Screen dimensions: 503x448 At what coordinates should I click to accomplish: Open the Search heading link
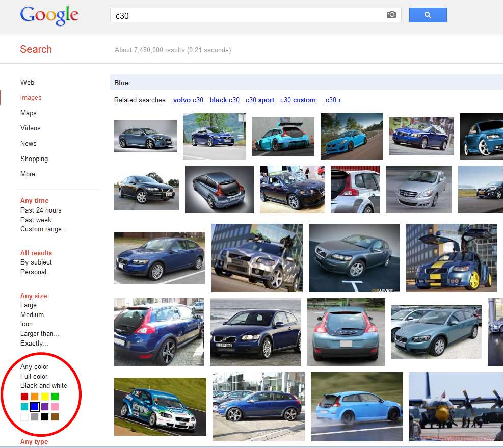click(36, 49)
